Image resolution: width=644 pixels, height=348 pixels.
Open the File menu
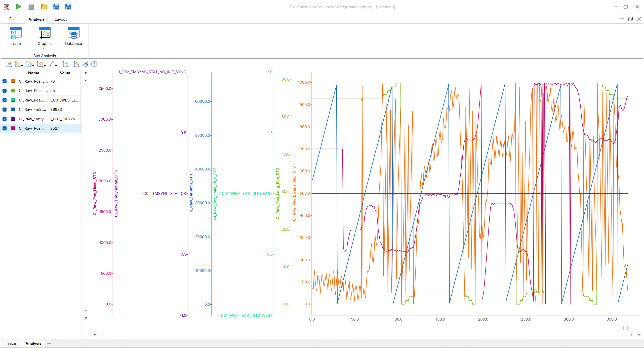(x=12, y=19)
